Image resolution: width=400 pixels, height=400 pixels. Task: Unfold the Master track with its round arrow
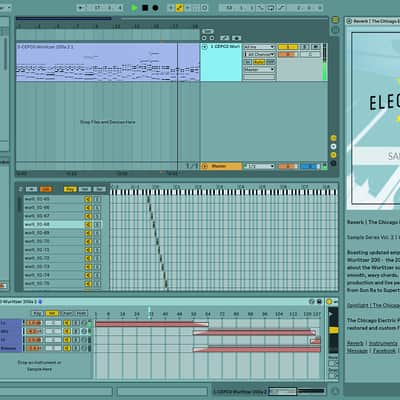pyautogui.click(x=205, y=166)
